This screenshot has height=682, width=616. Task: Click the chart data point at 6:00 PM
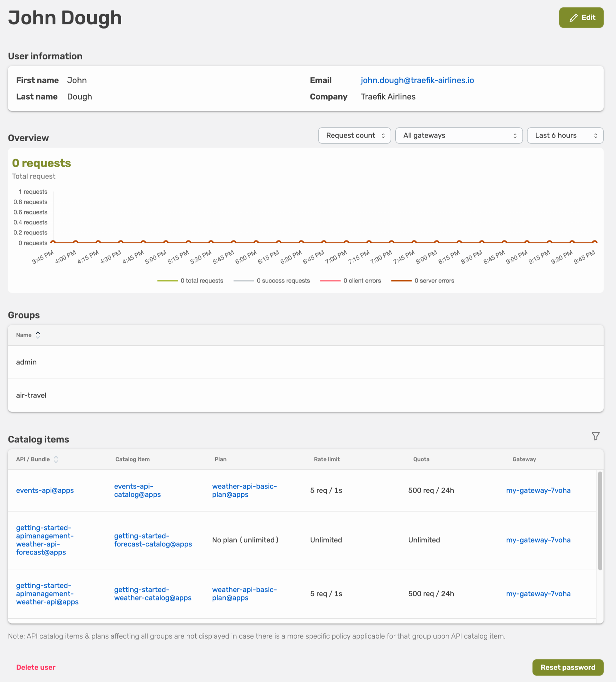[256, 242]
